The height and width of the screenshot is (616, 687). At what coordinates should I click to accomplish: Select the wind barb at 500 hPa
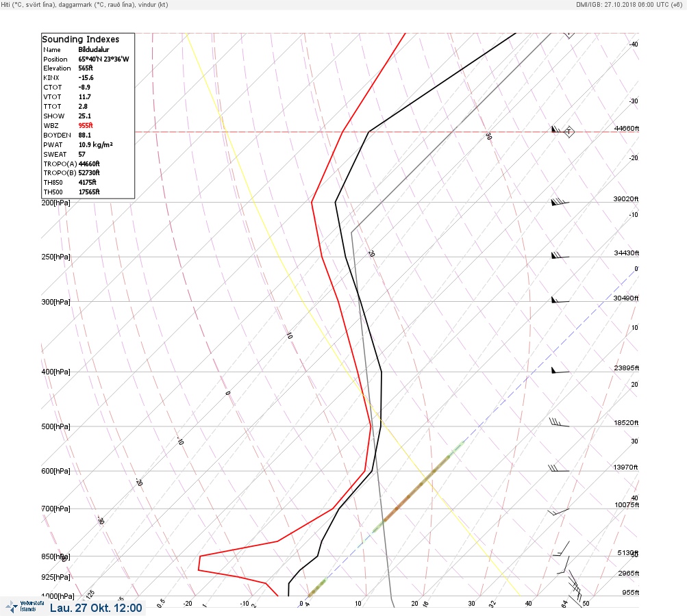pyautogui.click(x=559, y=422)
